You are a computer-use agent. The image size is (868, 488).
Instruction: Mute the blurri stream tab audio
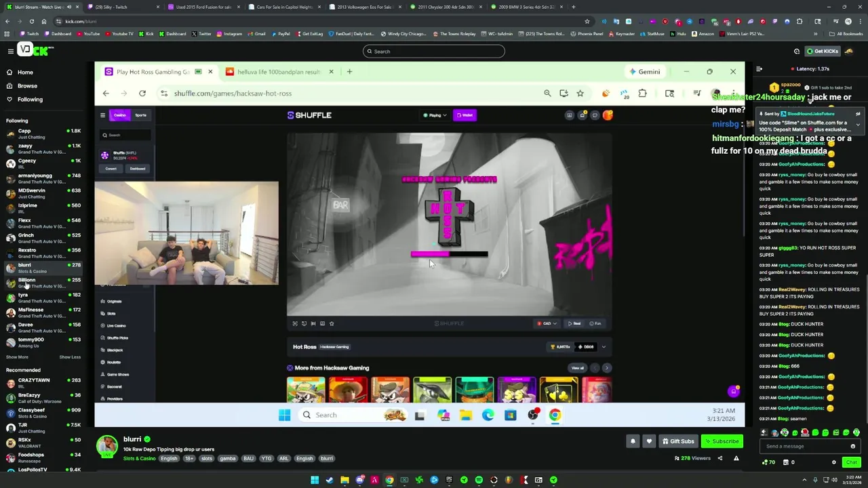click(x=69, y=7)
